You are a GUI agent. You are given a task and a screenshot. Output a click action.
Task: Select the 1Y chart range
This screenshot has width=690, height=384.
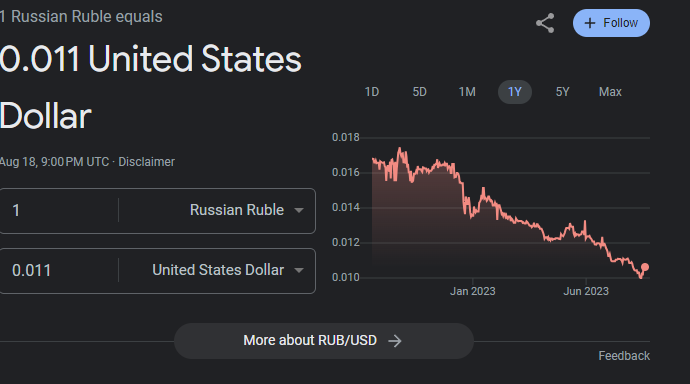514,92
